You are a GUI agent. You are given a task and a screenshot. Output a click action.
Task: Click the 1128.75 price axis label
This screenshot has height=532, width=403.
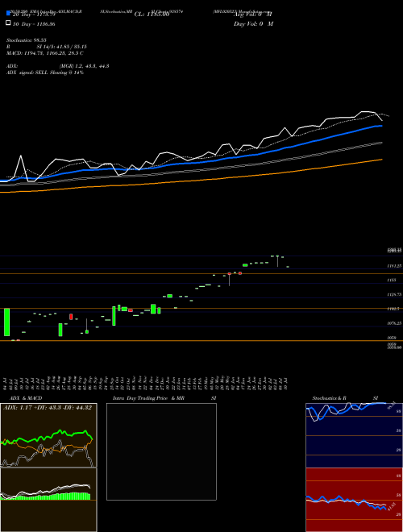pyautogui.click(x=394, y=295)
